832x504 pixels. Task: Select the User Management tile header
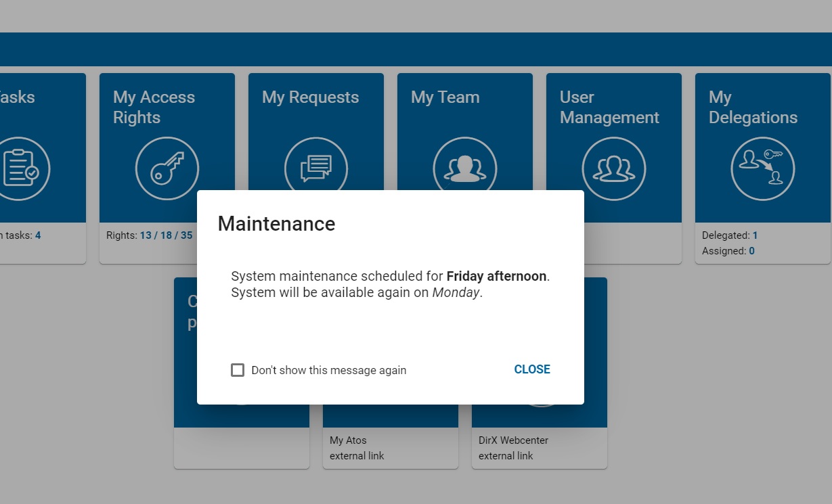[609, 107]
